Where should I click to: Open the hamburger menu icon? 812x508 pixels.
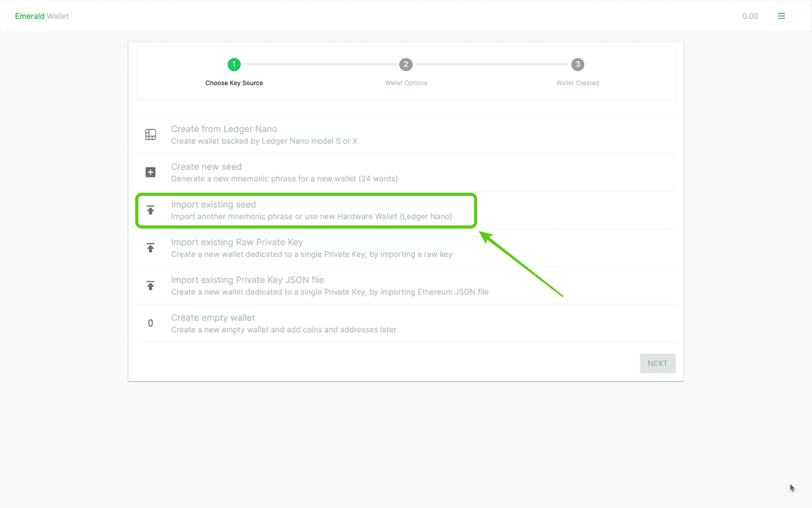[x=782, y=15]
